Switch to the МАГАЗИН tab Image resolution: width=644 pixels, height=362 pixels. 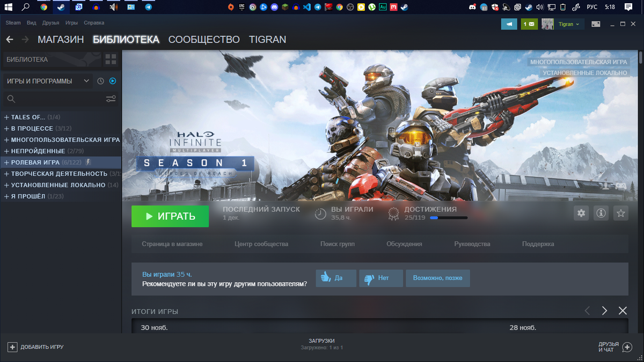click(61, 40)
